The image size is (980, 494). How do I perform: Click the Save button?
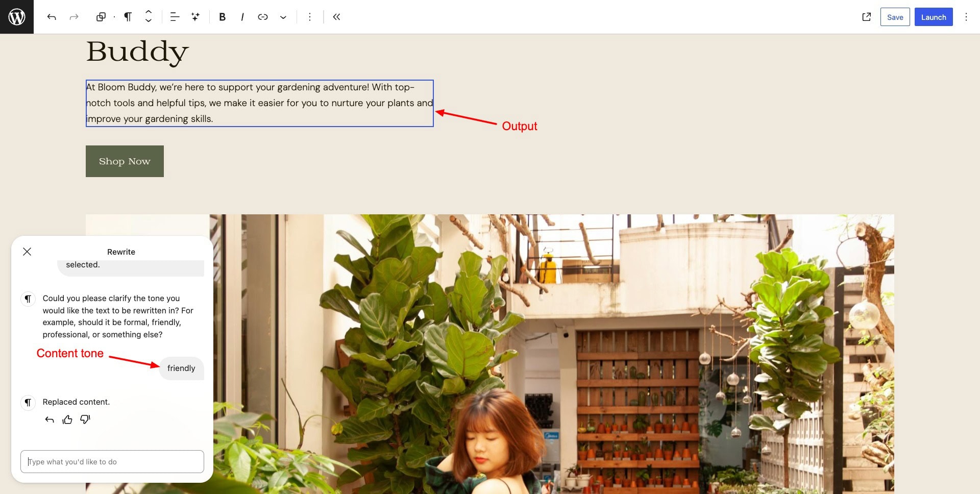click(895, 17)
